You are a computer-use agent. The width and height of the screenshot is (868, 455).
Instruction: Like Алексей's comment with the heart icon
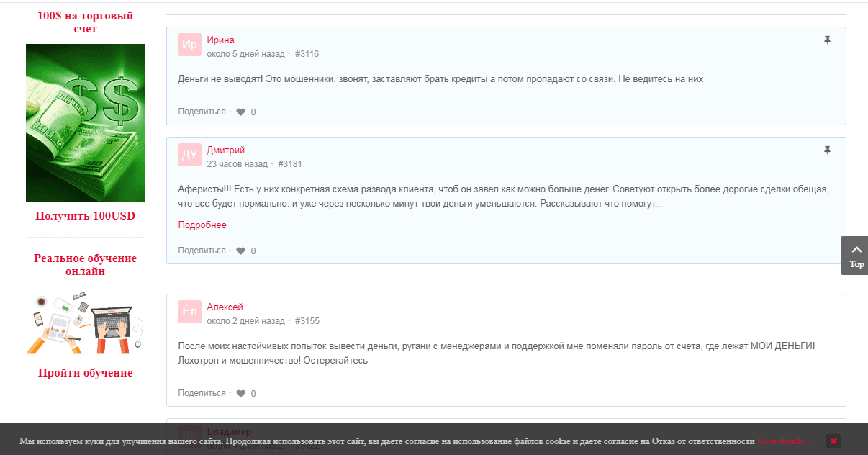tap(241, 394)
